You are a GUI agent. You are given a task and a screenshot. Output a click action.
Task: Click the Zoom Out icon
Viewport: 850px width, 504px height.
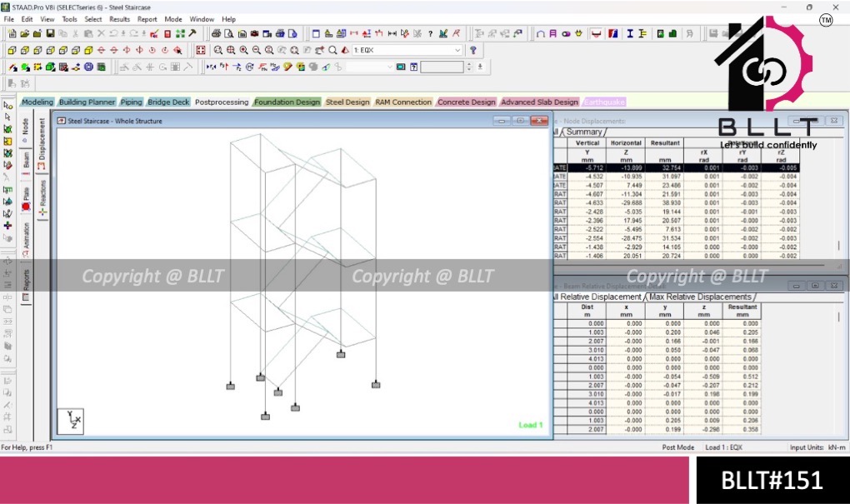coord(256,50)
